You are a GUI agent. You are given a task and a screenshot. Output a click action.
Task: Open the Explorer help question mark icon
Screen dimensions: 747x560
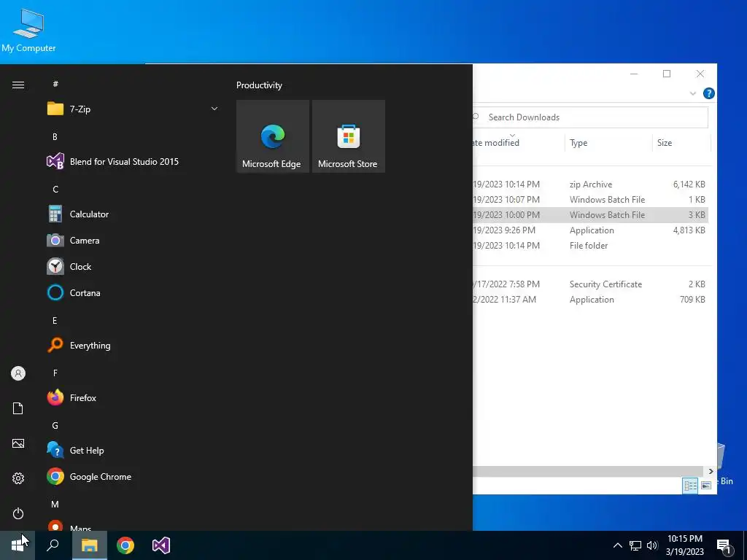(x=708, y=93)
